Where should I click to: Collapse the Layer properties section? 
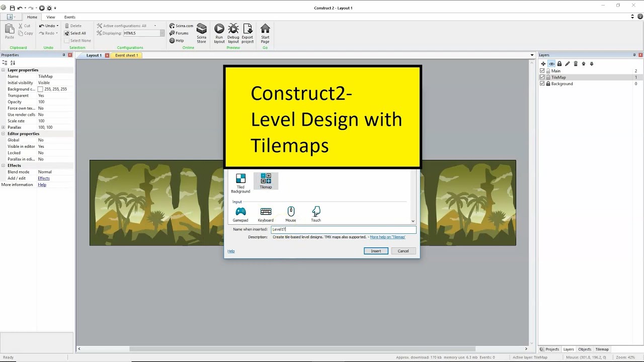pyautogui.click(x=4, y=70)
